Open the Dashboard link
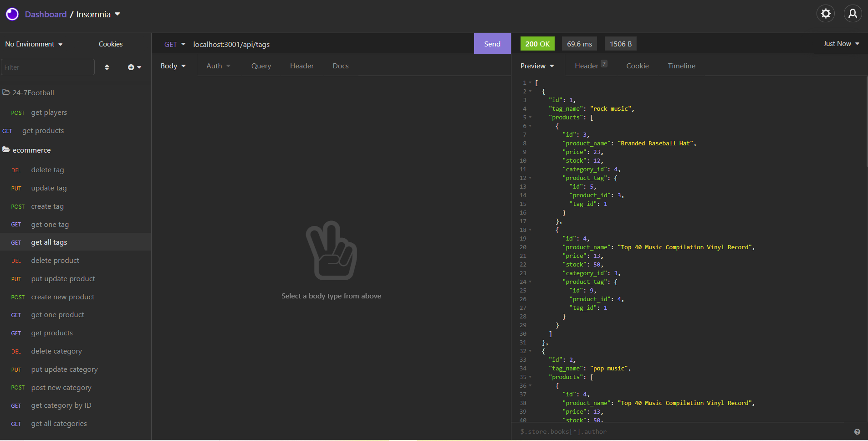The image size is (868, 441). 46,14
